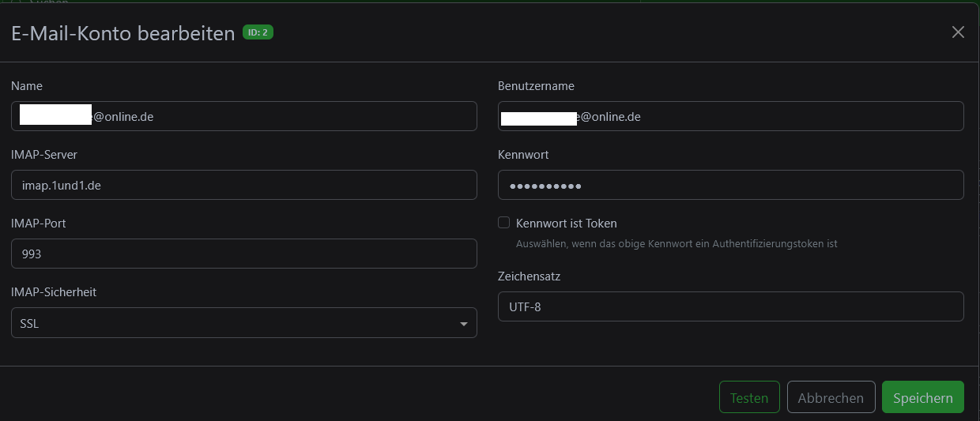Image resolution: width=980 pixels, height=421 pixels.
Task: Click the green ID: 2 badge
Action: pyautogui.click(x=258, y=32)
